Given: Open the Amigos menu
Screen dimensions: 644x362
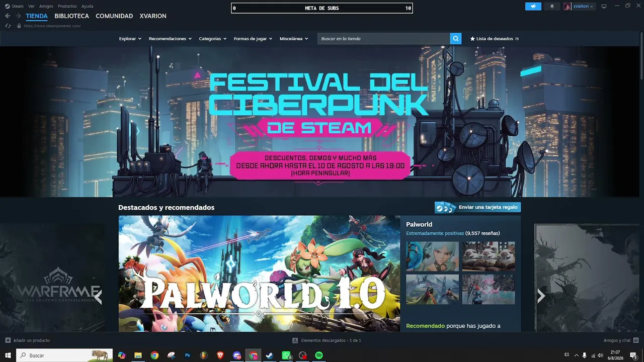Looking at the screenshot, I should (x=46, y=7).
